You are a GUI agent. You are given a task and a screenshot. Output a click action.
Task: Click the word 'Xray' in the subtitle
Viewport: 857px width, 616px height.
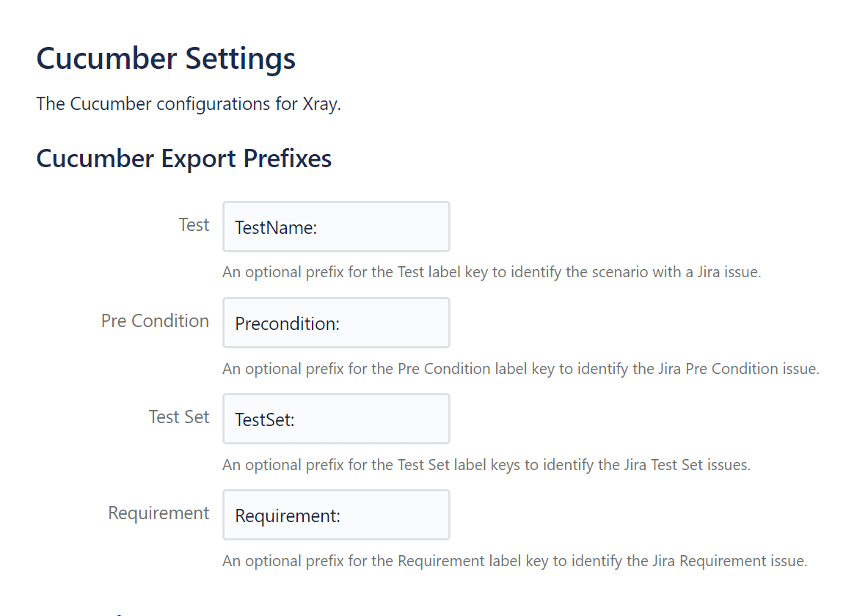pos(319,104)
